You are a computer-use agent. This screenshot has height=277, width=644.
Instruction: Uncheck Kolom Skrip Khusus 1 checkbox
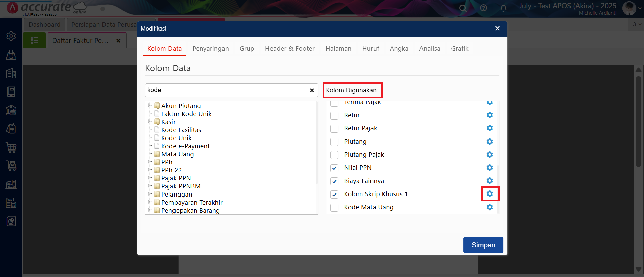tap(334, 195)
